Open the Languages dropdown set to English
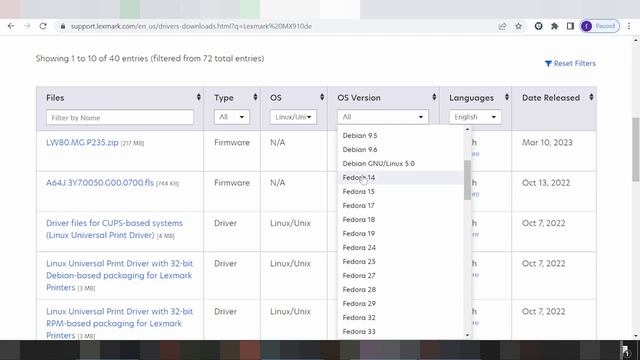Screen dimensions: 640x360 [x=475, y=117]
